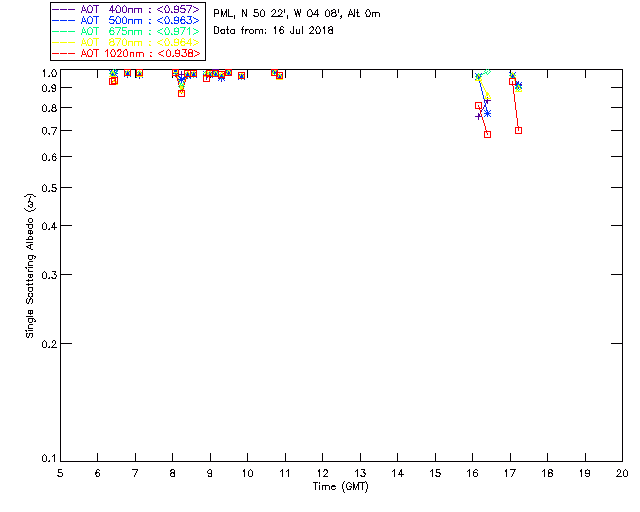Click the yellow dashed line sample in legend
Viewport: 640px width, 512px height.
64,43
